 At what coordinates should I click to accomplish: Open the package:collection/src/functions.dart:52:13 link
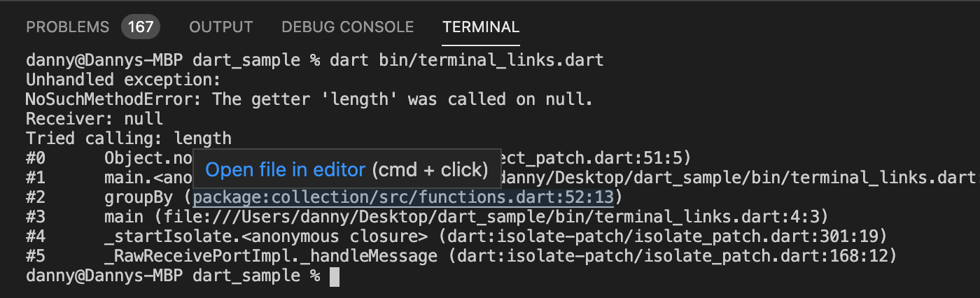pos(403,197)
